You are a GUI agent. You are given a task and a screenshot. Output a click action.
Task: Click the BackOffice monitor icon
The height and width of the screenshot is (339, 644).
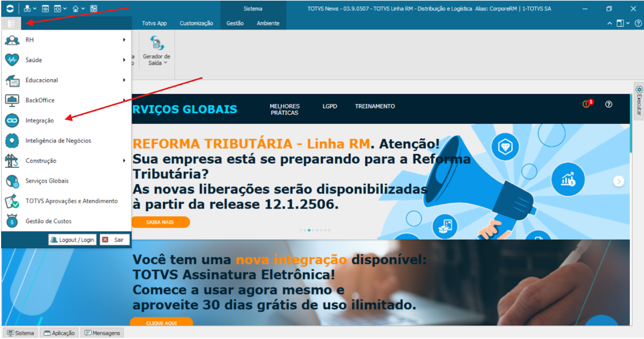12,100
